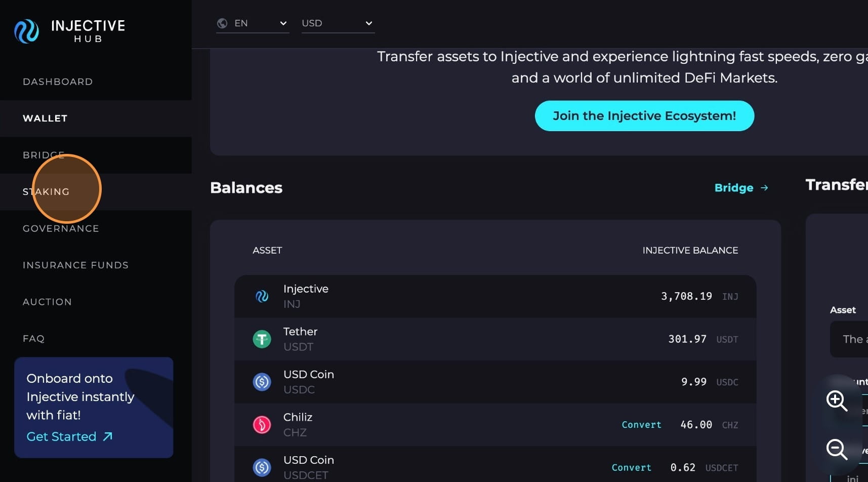Click the Tether USDT token icon
868x482 pixels.
tap(262, 339)
